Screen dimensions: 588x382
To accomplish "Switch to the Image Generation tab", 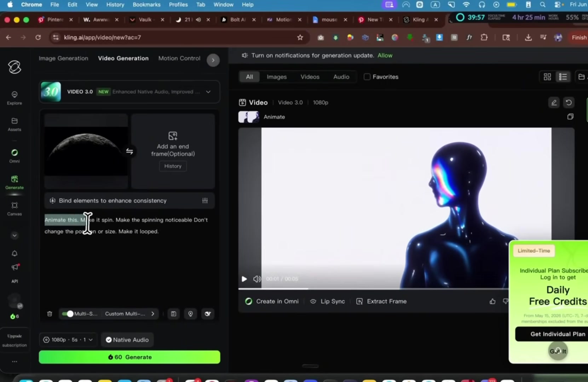I will [63, 58].
